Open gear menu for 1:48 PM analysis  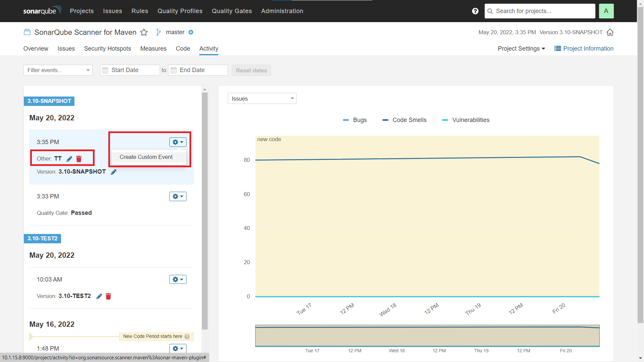(x=178, y=349)
